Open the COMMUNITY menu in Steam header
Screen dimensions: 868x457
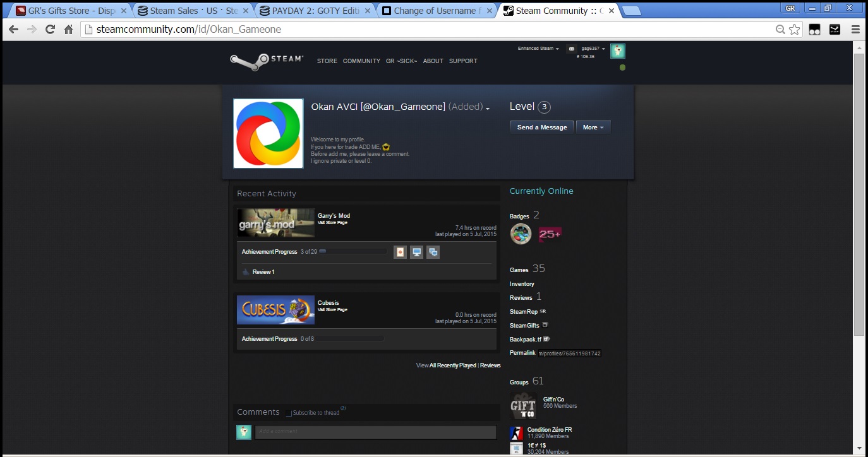pyautogui.click(x=361, y=61)
